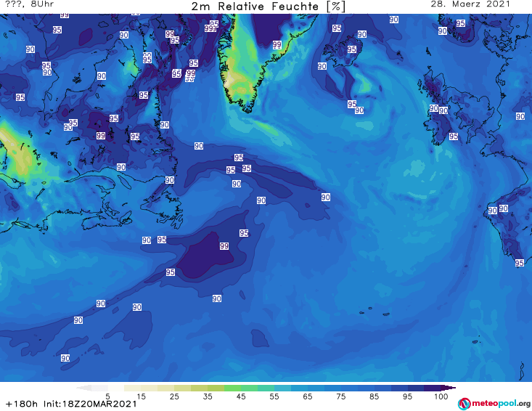Click the dark purple swatch above '100' in legend
This screenshot has height=411, width=532.
pos(433,388)
